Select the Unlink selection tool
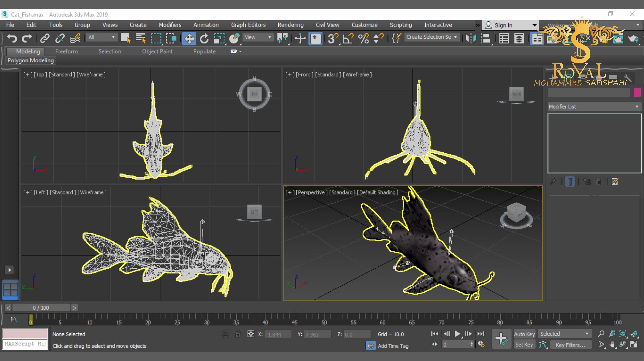The image size is (644, 361). point(60,38)
